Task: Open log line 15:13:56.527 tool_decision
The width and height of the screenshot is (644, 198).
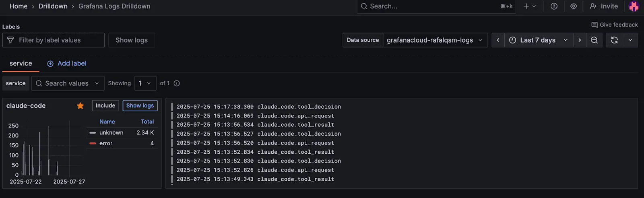Action: pyautogui.click(x=258, y=134)
